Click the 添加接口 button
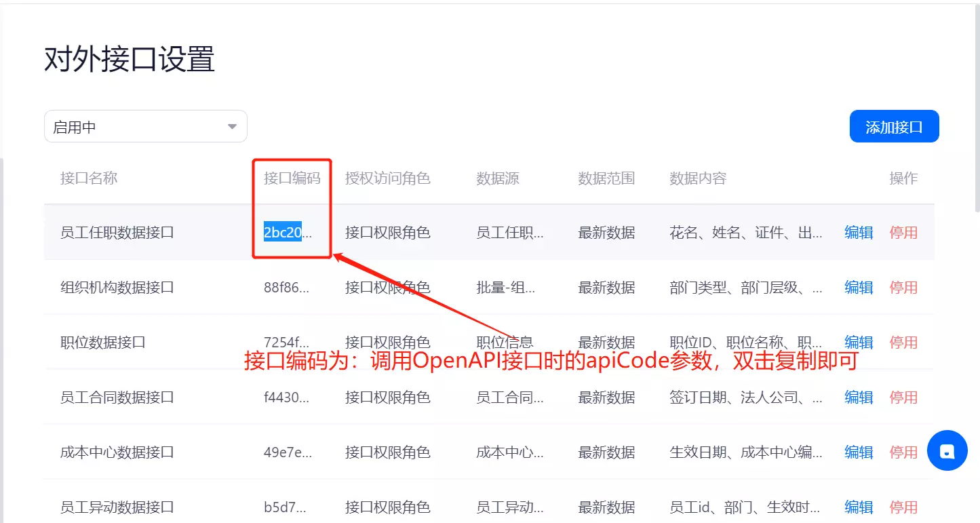This screenshot has height=523, width=980. [894, 127]
